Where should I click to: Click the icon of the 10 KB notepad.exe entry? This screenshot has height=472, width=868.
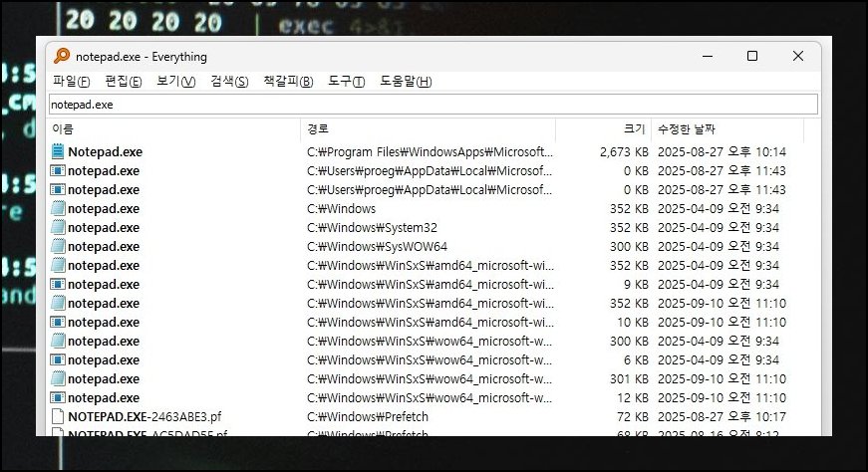[x=58, y=322]
